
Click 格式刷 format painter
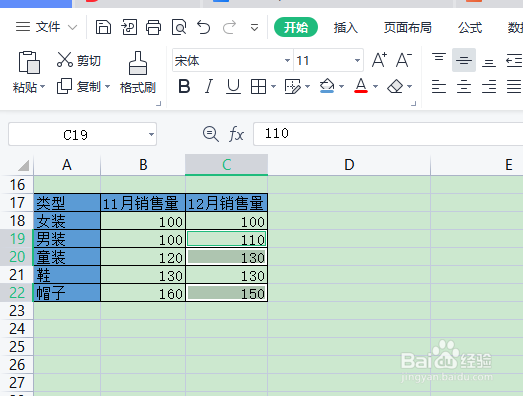click(x=138, y=72)
